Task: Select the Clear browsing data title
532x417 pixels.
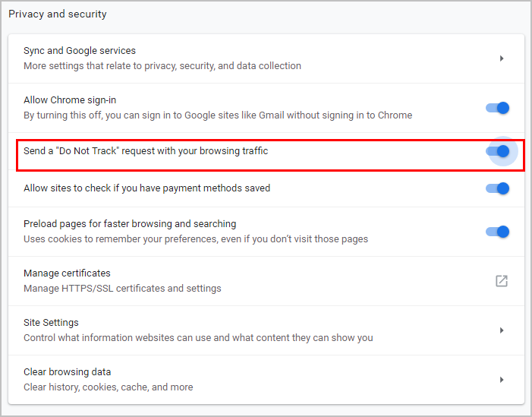Action: [68, 372]
